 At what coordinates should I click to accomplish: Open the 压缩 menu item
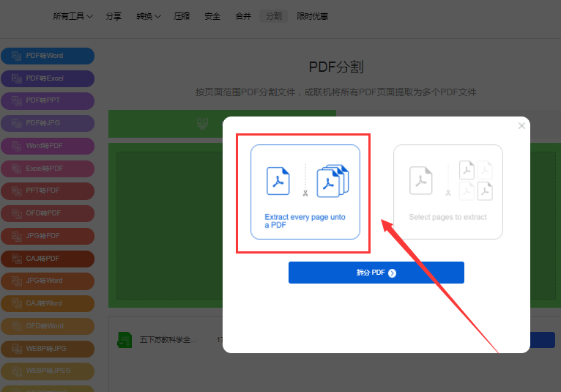coord(182,16)
